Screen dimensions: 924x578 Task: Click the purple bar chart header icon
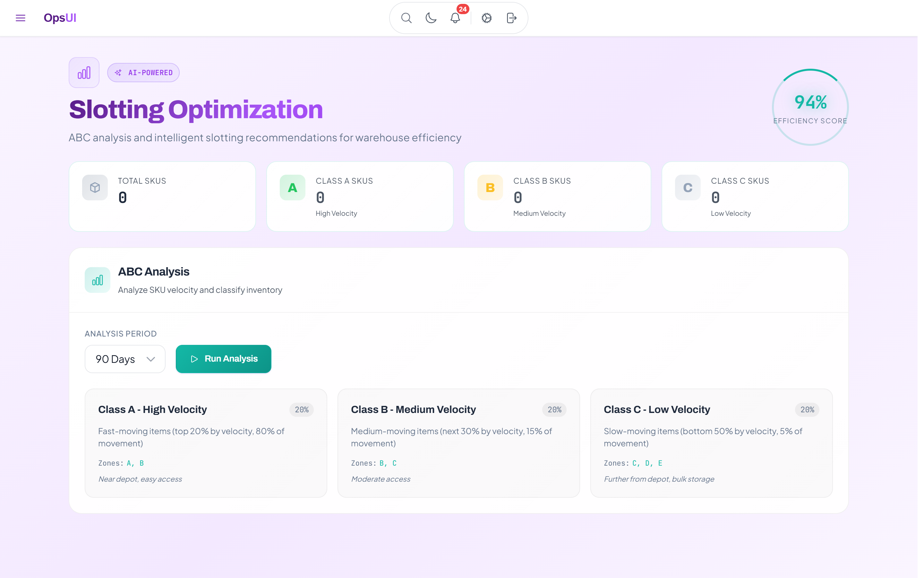point(84,73)
